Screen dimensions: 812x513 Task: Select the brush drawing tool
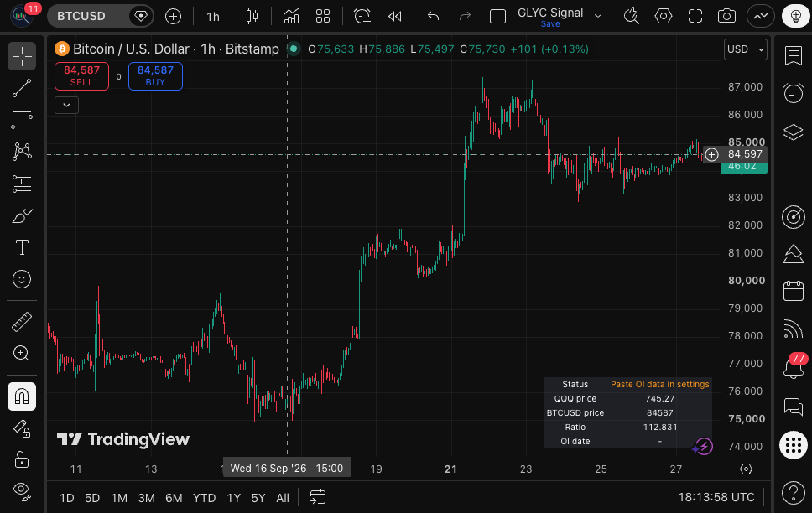[22, 215]
